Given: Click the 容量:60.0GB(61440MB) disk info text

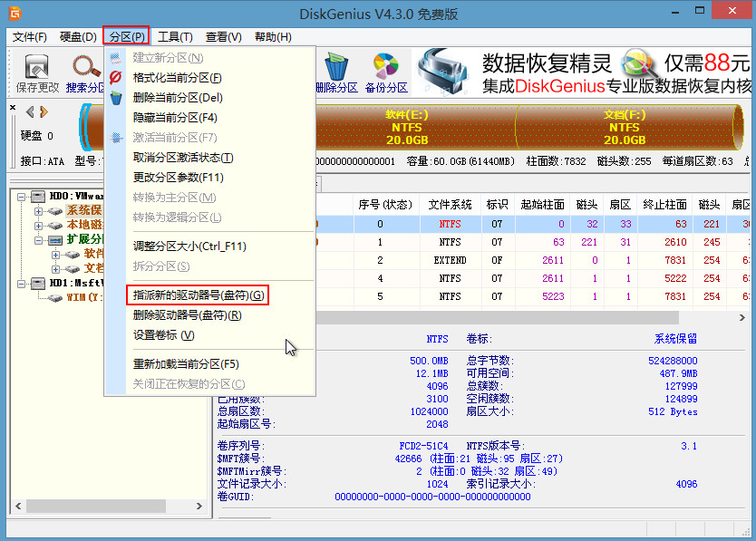Looking at the screenshot, I should pyautogui.click(x=460, y=161).
